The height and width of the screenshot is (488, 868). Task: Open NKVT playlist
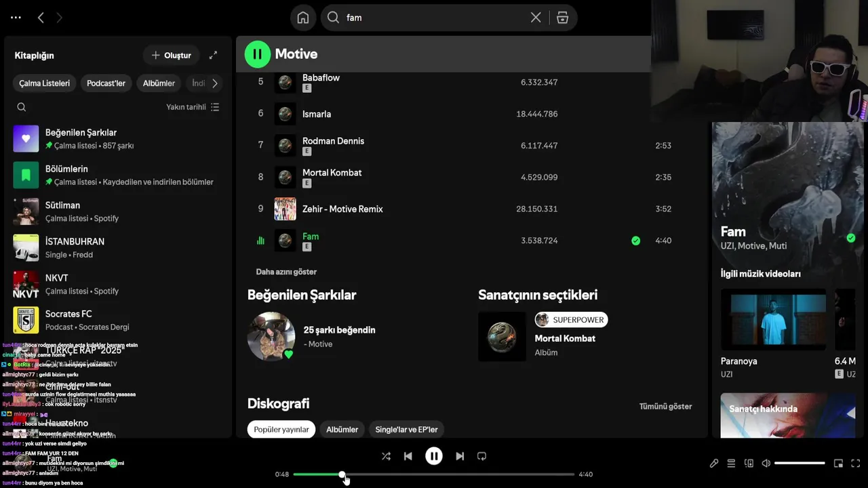118,284
